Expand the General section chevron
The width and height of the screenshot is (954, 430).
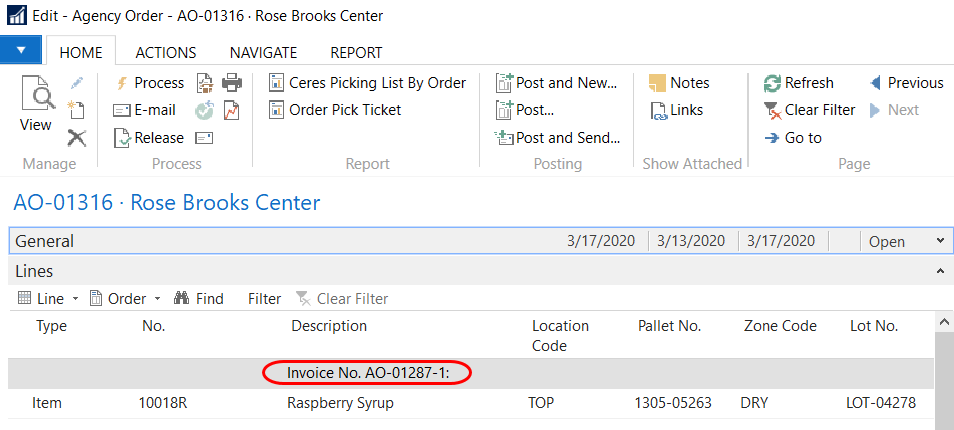pyautogui.click(x=939, y=241)
